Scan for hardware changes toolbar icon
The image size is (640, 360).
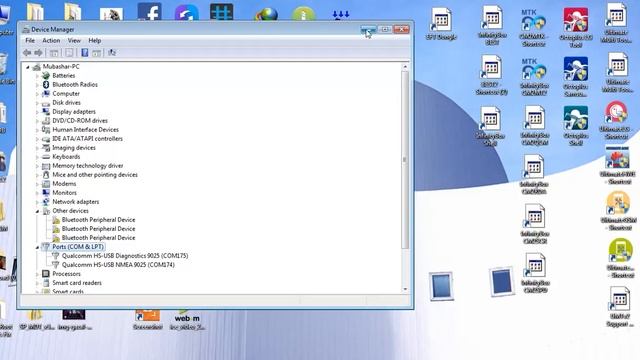[112, 53]
